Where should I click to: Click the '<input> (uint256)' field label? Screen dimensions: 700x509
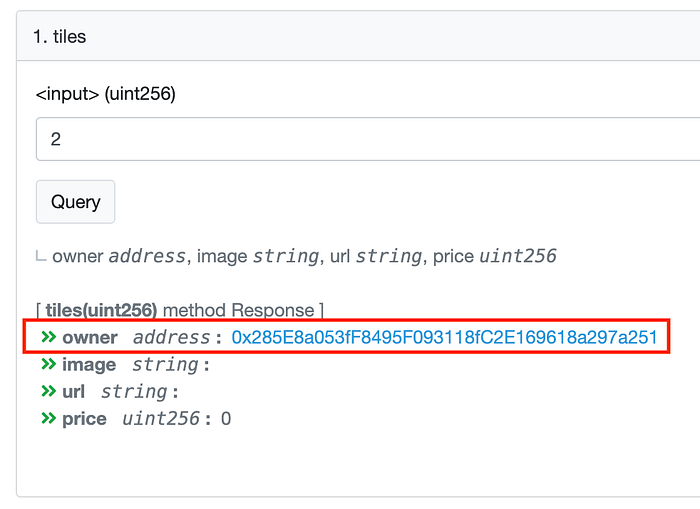(x=106, y=94)
